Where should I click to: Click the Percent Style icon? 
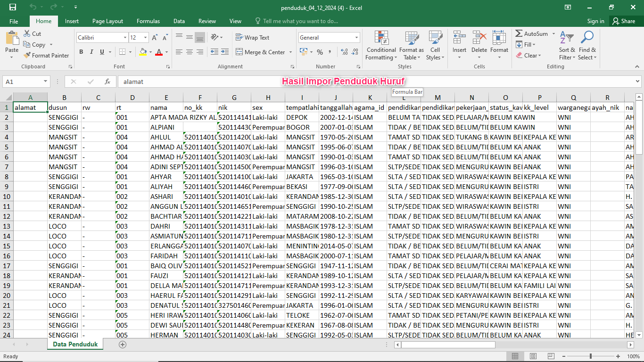click(x=320, y=52)
